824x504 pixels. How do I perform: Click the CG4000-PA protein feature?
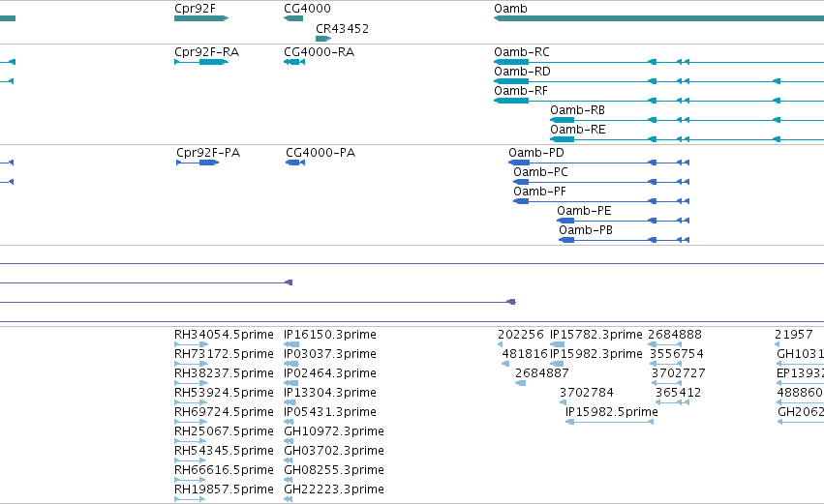click(295, 163)
